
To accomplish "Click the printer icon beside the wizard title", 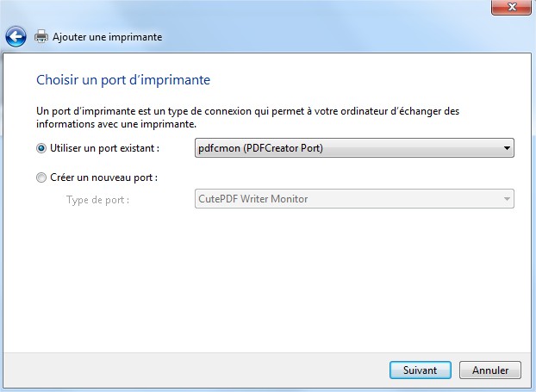I will (x=41, y=37).
